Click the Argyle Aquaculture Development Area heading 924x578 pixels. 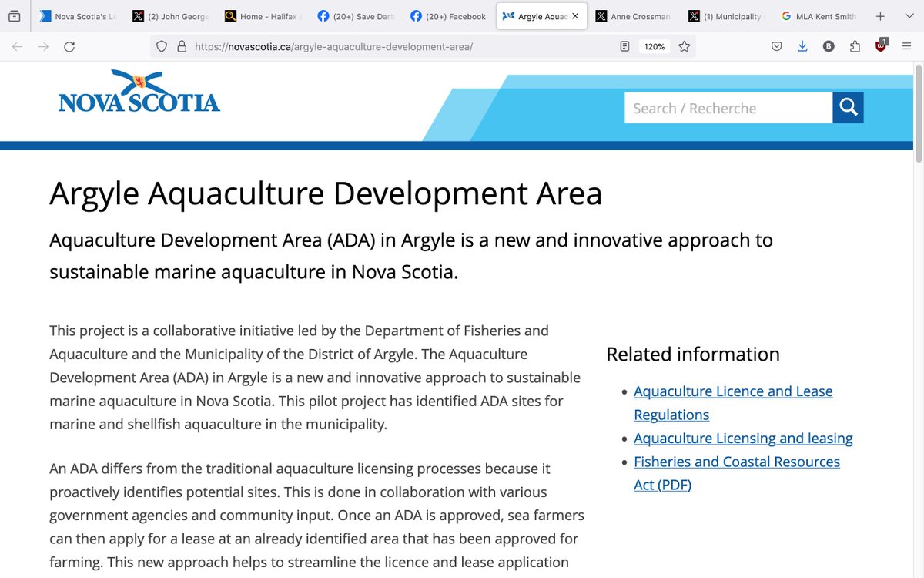click(x=326, y=193)
